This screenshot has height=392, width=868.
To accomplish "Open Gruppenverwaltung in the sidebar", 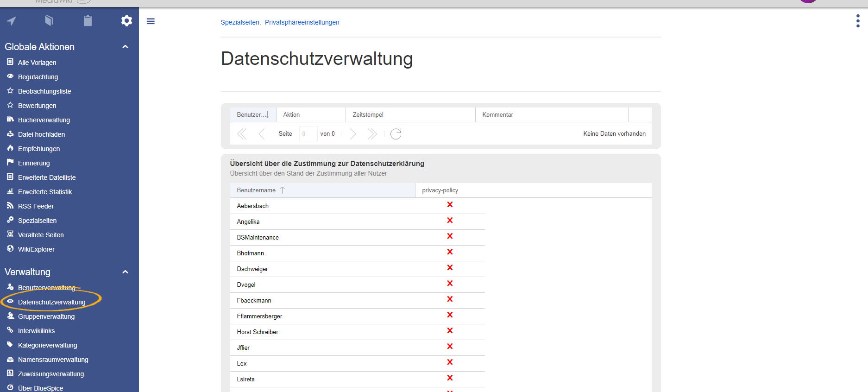I will (46, 316).
